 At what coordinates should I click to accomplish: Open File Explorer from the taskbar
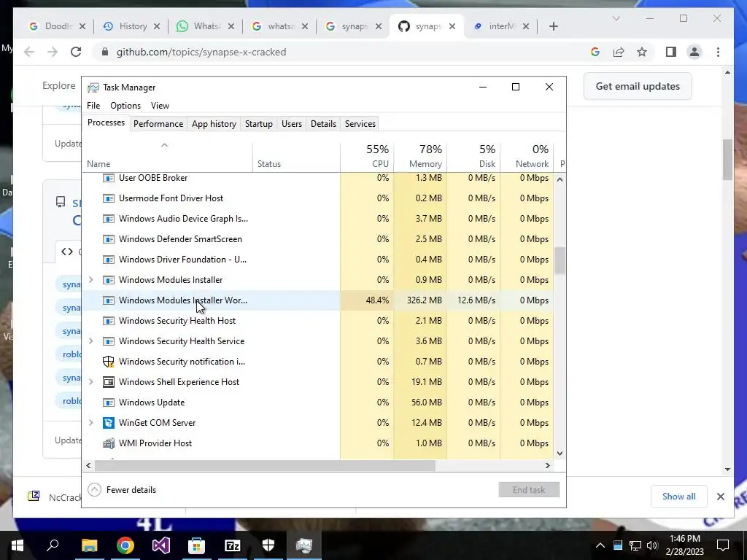click(89, 545)
